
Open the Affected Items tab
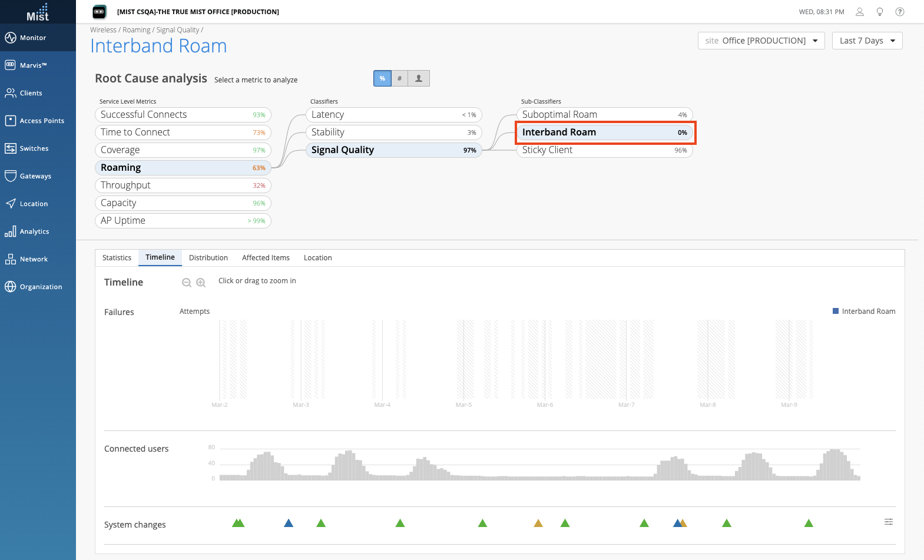click(x=266, y=258)
